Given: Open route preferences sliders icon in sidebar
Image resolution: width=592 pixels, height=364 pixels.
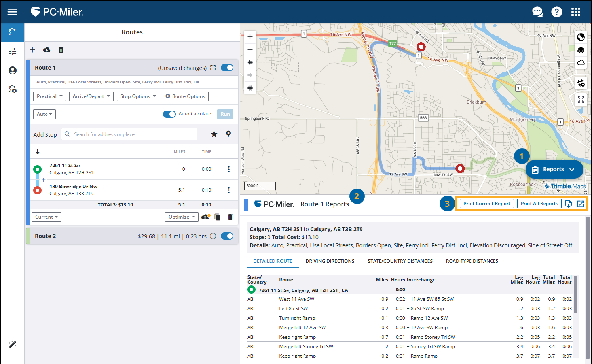Looking at the screenshot, I should tap(12, 51).
